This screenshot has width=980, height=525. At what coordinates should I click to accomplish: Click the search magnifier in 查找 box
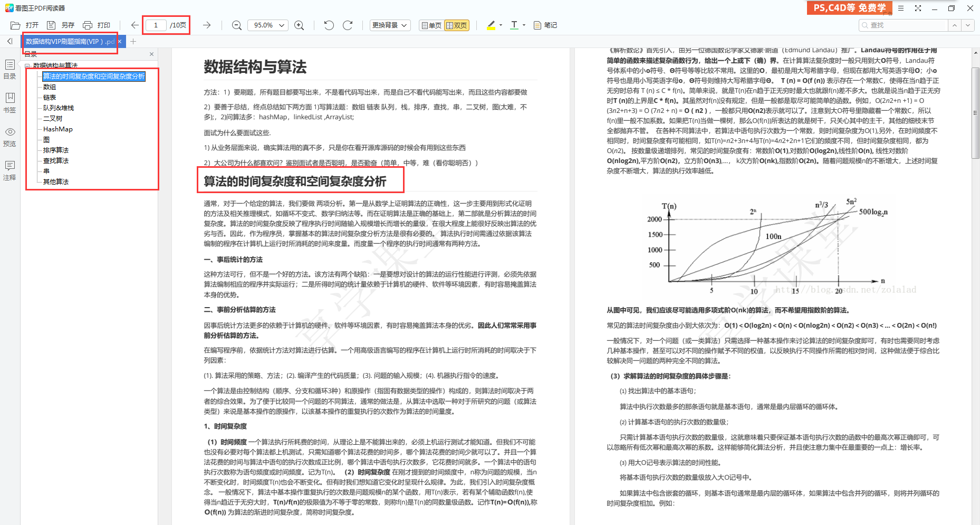coord(865,25)
